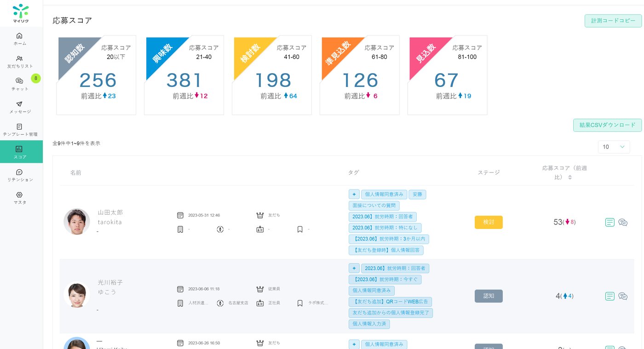Click the yellow 検討 stage badge
The width and height of the screenshot is (644, 349).
tap(489, 222)
